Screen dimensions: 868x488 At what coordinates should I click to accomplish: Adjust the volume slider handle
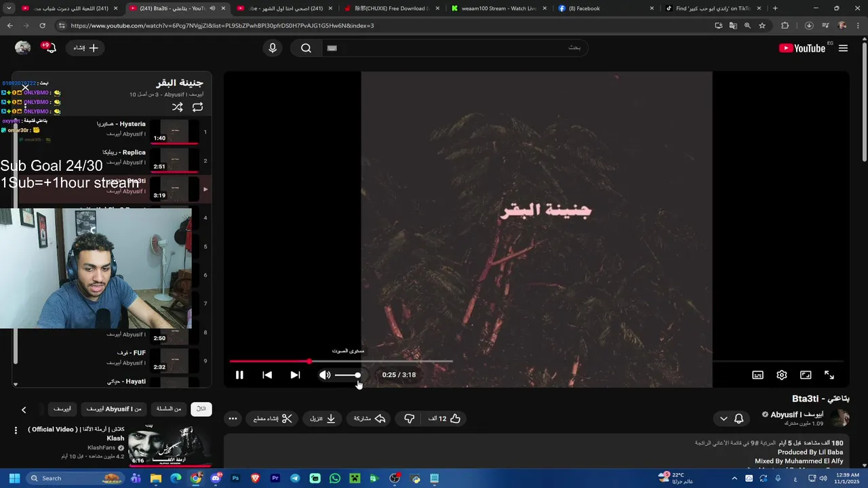pyautogui.click(x=357, y=375)
